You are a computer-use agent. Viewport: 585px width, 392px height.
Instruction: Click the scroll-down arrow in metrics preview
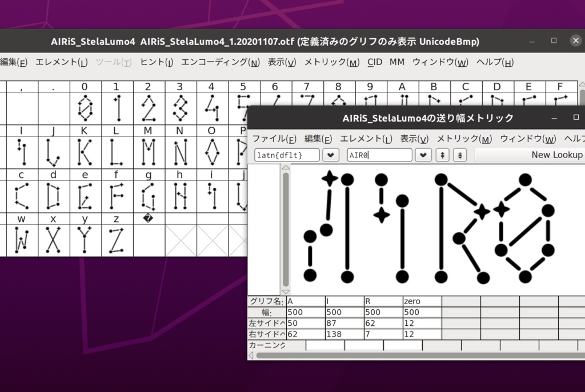[286, 292]
